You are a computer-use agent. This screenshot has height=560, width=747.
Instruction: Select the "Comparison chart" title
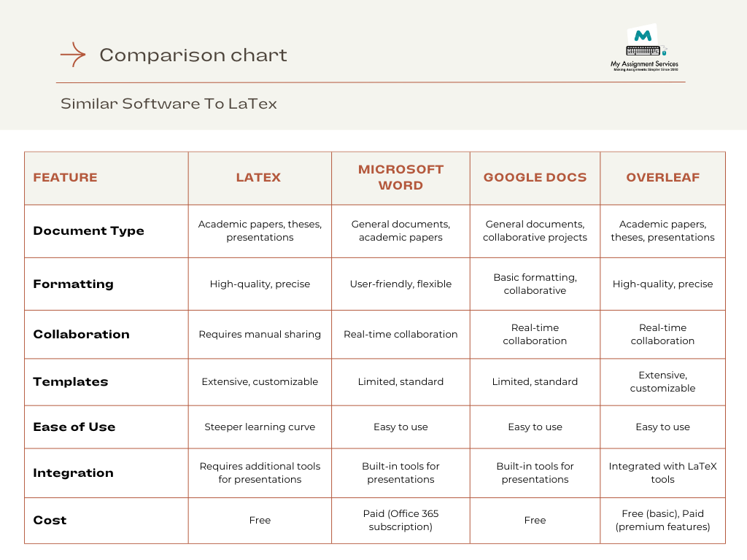click(x=193, y=55)
